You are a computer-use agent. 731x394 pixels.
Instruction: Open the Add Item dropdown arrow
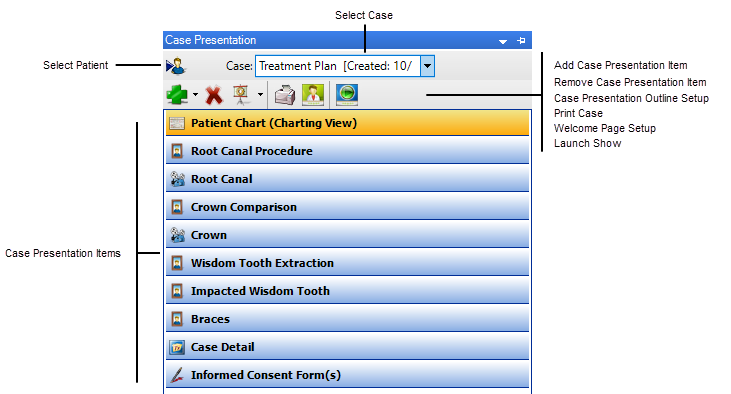(195, 95)
